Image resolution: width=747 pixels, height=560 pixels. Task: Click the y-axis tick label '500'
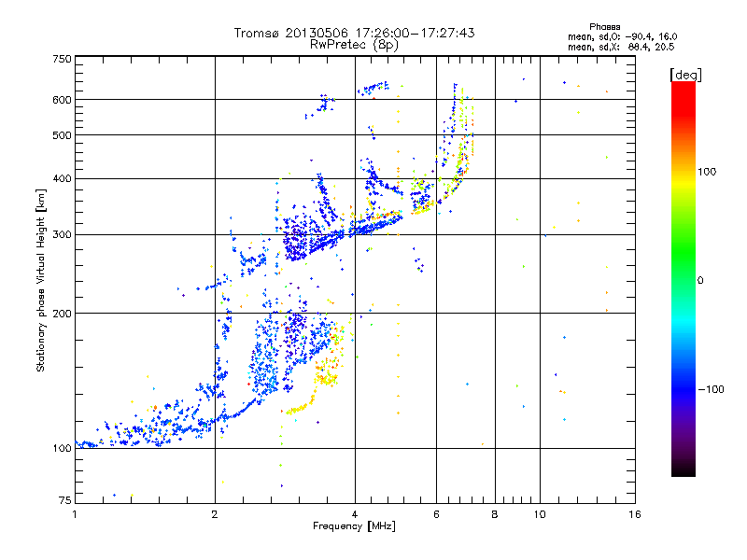click(62, 135)
